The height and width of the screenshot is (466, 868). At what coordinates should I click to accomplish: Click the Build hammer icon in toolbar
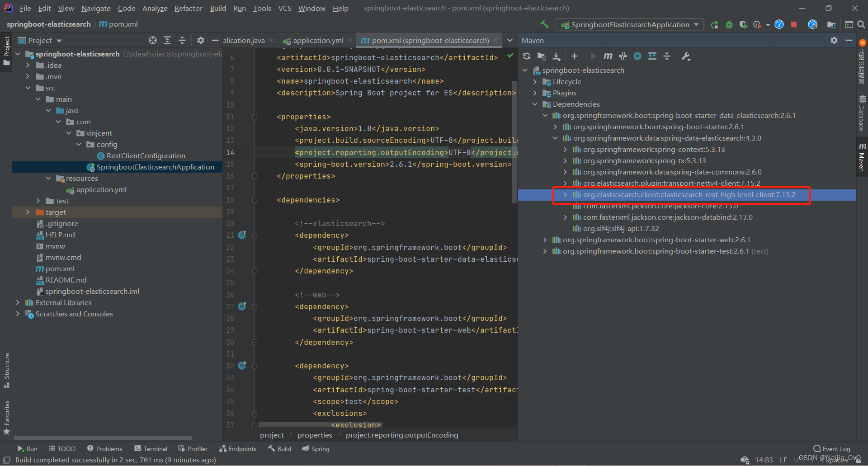coord(544,24)
